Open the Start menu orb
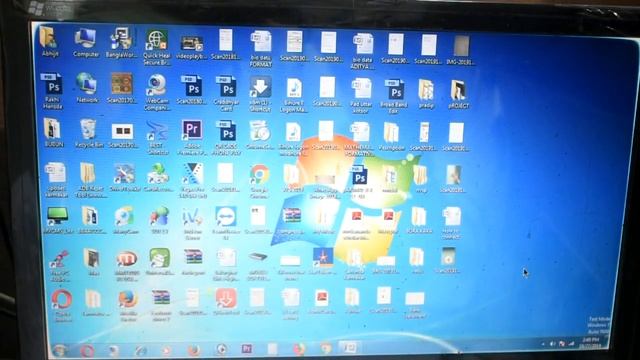The image size is (640, 360). point(60,351)
